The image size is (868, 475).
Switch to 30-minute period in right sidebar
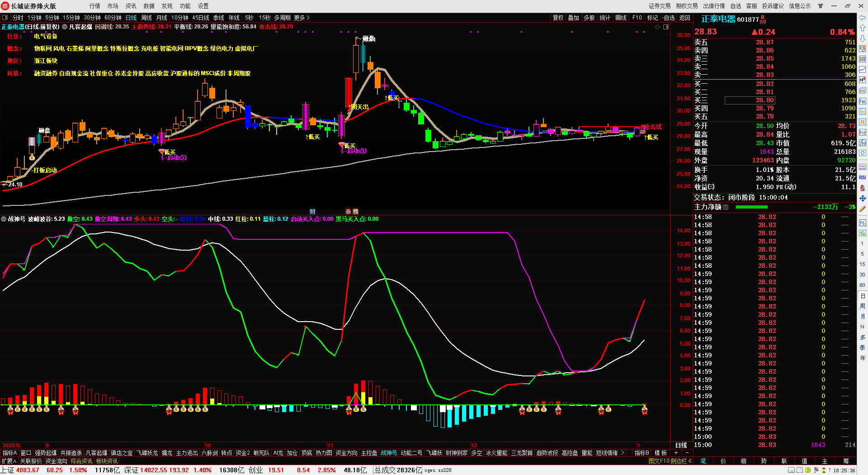[862, 275]
